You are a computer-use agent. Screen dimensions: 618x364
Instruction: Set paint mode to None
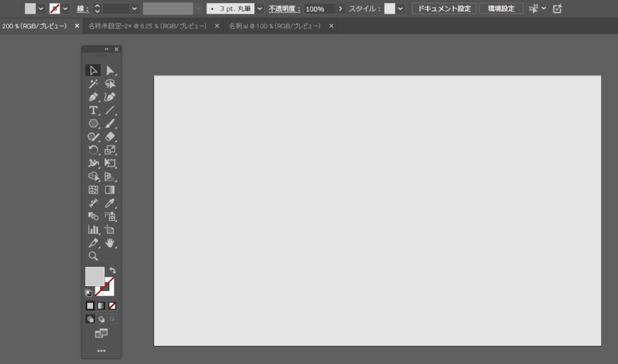click(x=112, y=305)
